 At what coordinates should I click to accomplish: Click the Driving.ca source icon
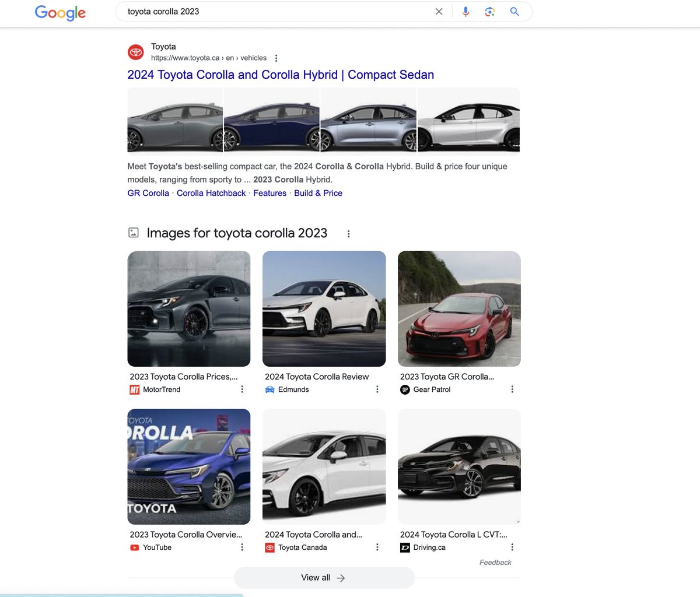pos(404,547)
